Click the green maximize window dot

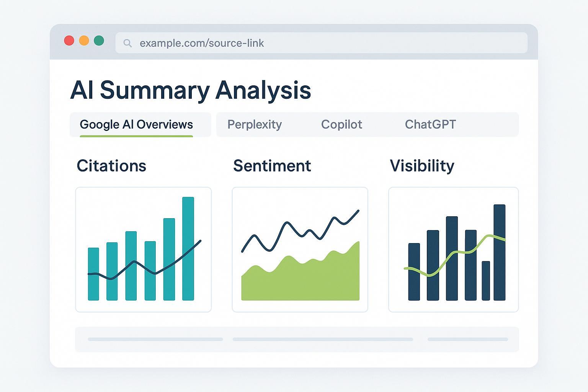click(x=99, y=41)
